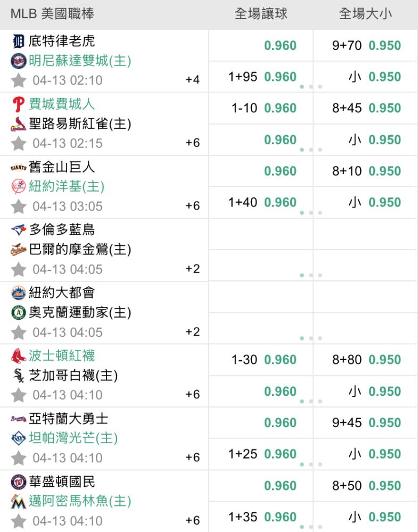
Task: Click the Detroit Tigers team logo
Action: 18,41
